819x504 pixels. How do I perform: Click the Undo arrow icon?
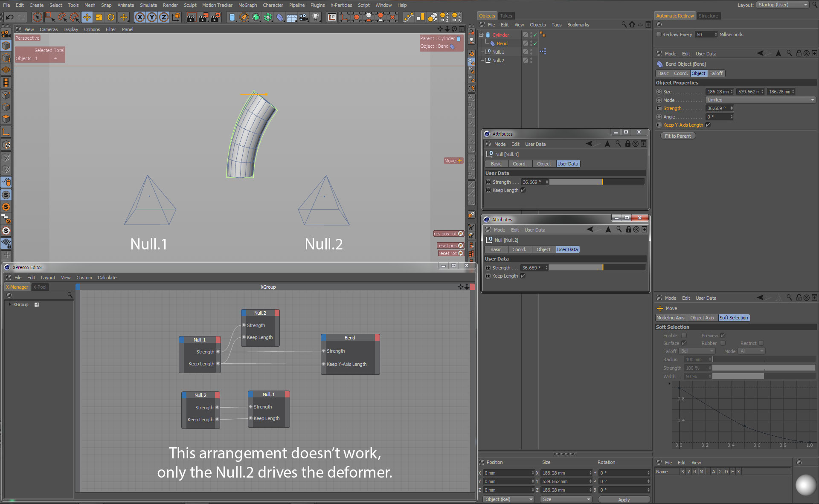coord(9,17)
